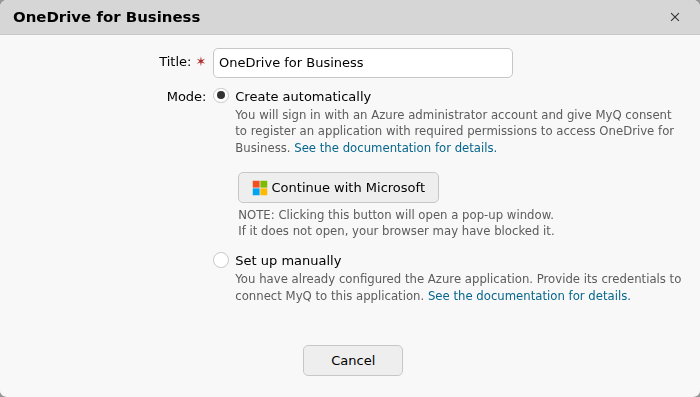This screenshot has height=397, width=700.
Task: Open documentation link under Create automatically
Action: point(395,148)
